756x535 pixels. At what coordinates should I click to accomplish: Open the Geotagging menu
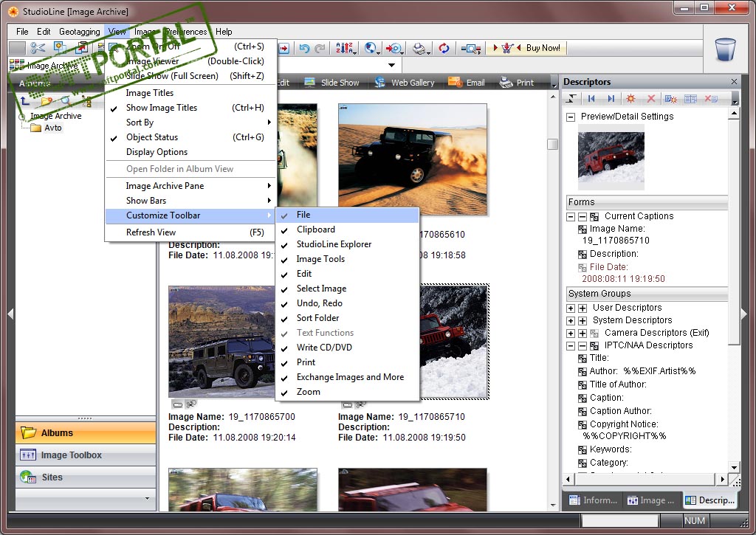click(x=80, y=31)
